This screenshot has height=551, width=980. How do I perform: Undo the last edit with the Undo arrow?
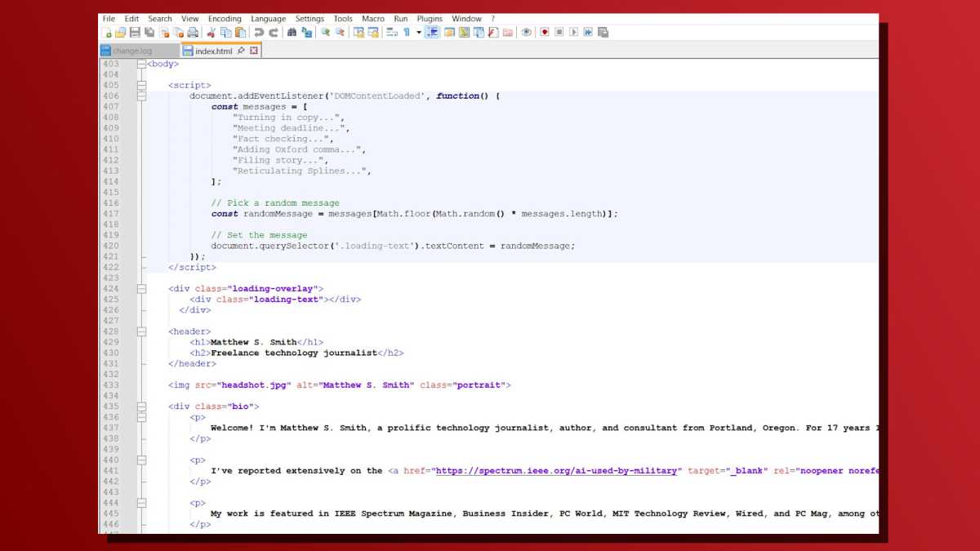259,33
